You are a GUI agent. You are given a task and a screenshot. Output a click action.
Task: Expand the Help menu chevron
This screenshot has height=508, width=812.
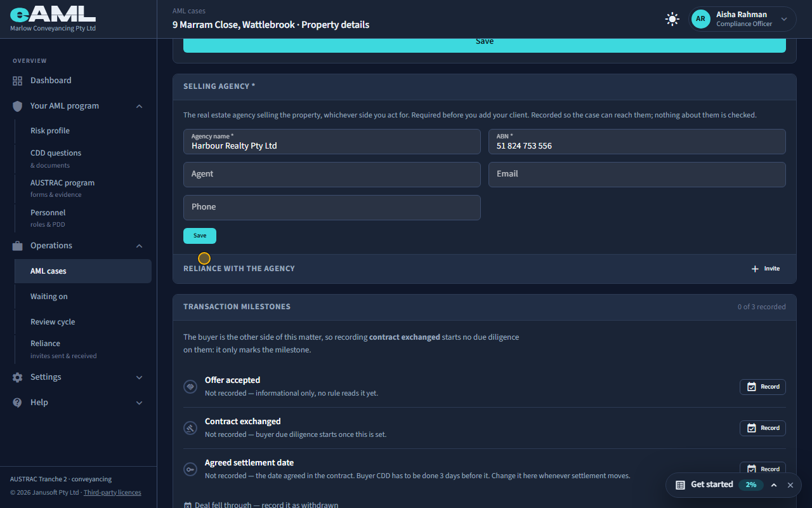[140, 403]
